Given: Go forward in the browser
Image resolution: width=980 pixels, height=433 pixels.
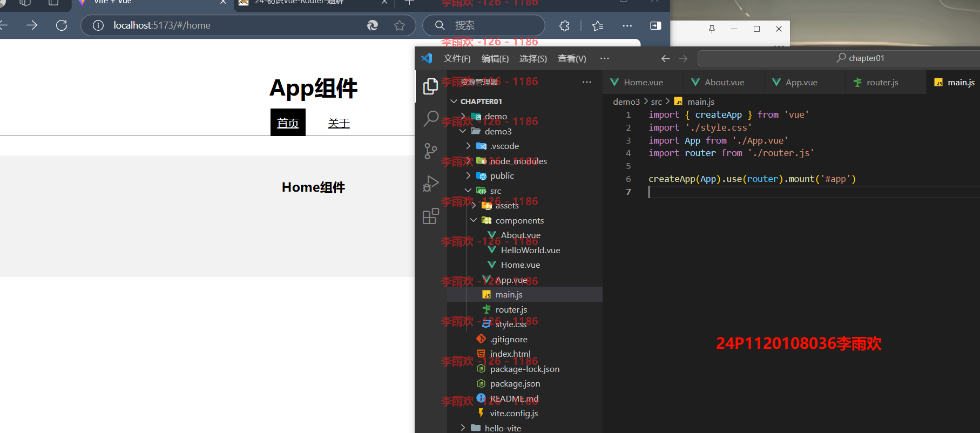Looking at the screenshot, I should pyautogui.click(x=32, y=25).
